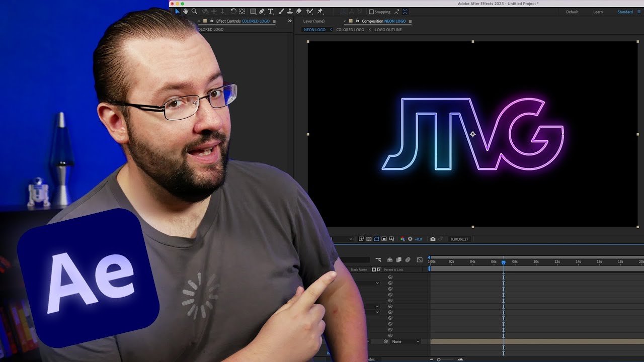Switch to the Layer (none) tab

(314, 21)
